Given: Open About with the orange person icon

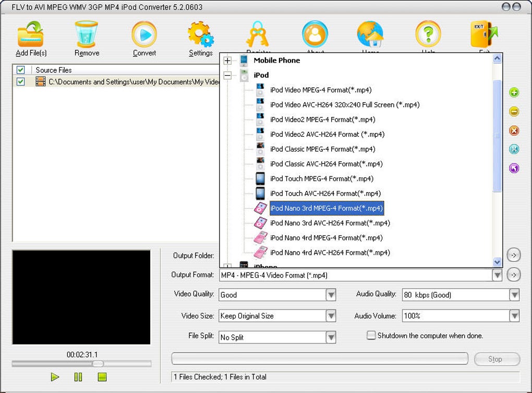Looking at the screenshot, I should (x=315, y=34).
